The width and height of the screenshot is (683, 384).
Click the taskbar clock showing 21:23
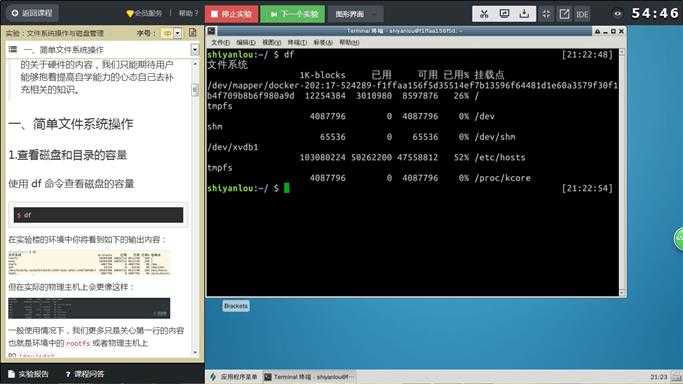click(659, 377)
